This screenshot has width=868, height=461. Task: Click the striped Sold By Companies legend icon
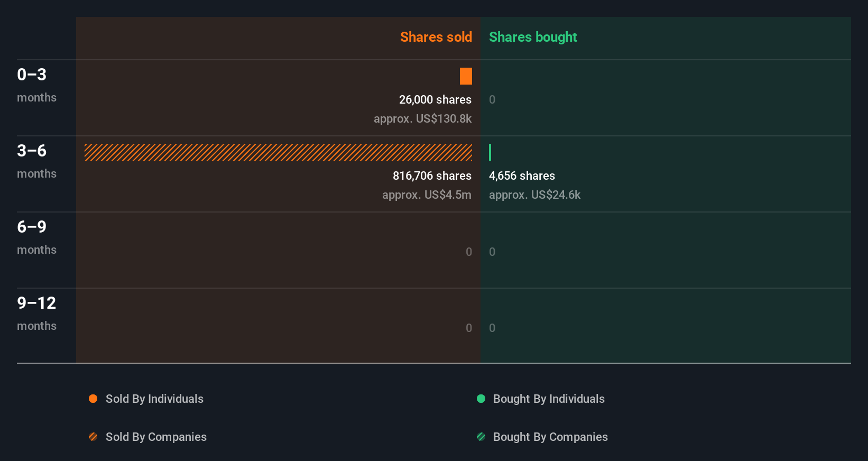tap(93, 437)
